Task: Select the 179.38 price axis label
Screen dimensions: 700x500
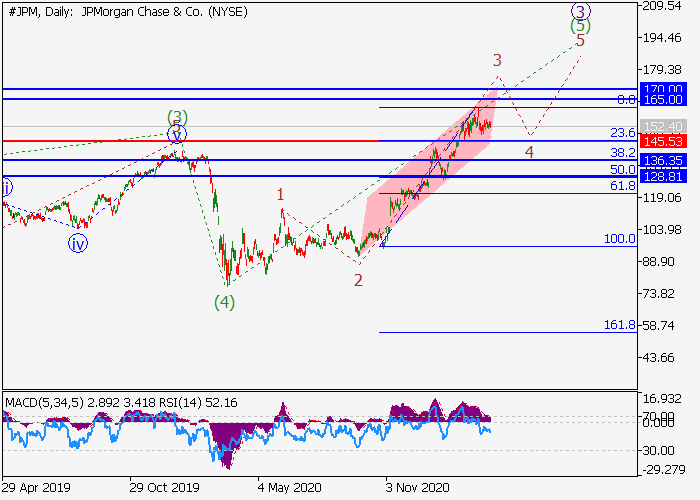Action: pyautogui.click(x=662, y=70)
